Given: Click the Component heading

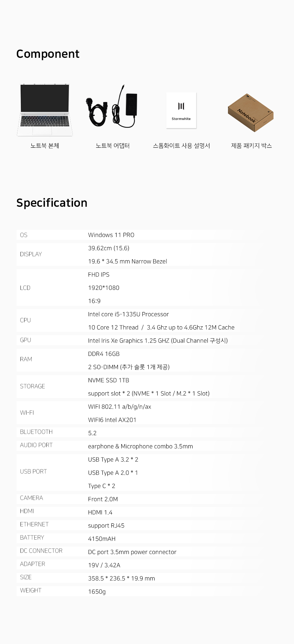Looking at the screenshot, I should coord(48,54).
